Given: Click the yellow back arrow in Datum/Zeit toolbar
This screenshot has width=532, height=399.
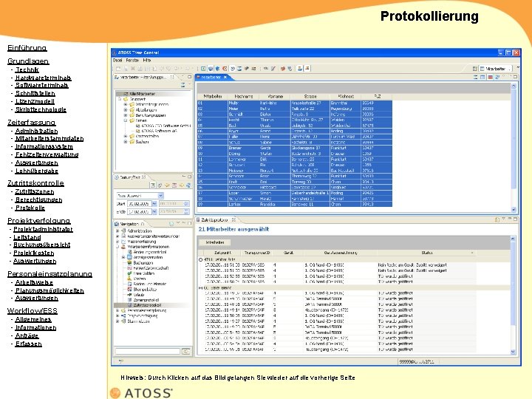Looking at the screenshot, I should tap(167, 185).
